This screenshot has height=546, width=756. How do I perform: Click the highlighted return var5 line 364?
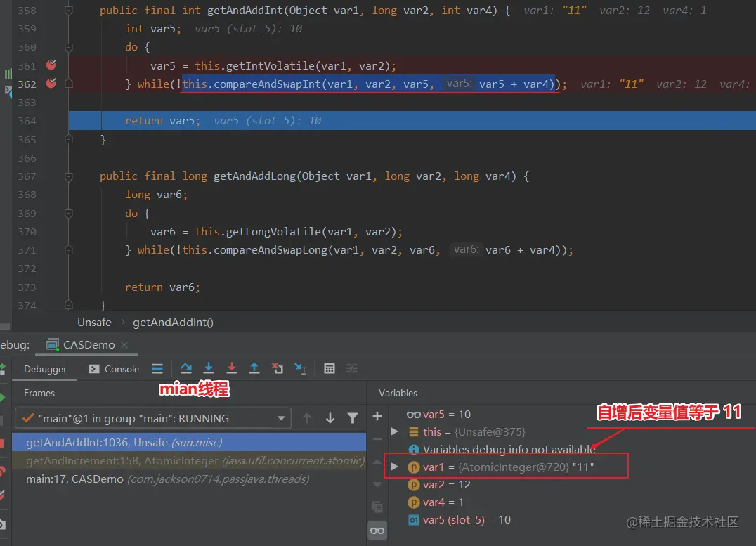[412, 121]
